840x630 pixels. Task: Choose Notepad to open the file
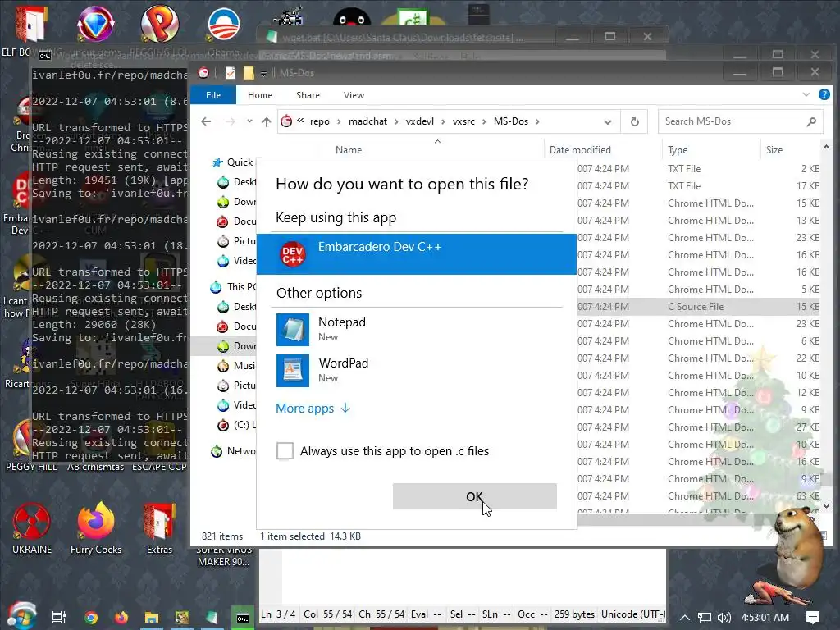coord(416,330)
